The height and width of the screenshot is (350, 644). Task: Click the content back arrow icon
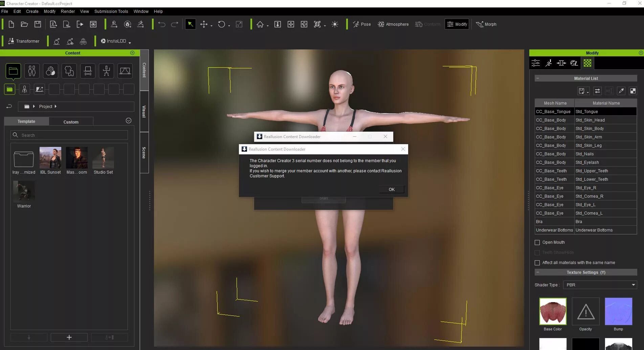coord(9,107)
